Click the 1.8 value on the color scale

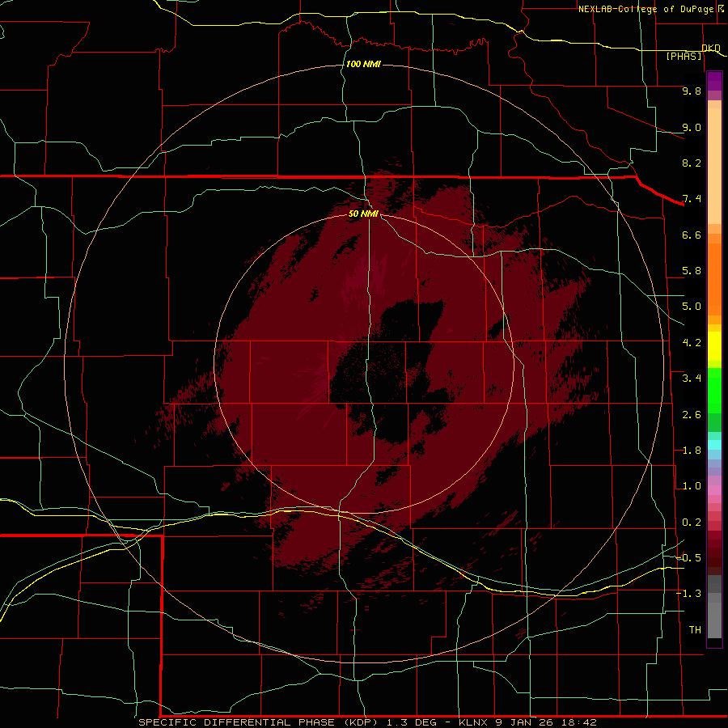click(x=692, y=451)
